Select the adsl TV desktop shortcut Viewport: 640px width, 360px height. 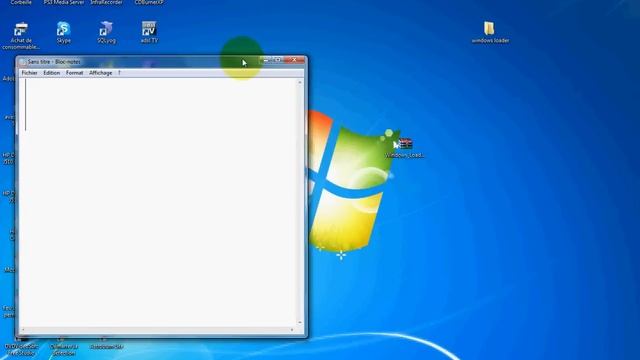149,32
